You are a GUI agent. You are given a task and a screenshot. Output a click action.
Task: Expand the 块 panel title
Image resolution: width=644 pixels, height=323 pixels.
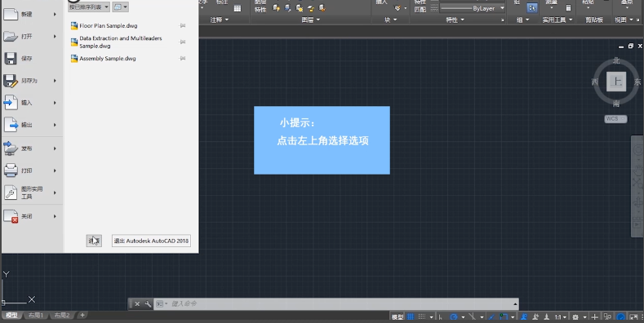[391, 20]
